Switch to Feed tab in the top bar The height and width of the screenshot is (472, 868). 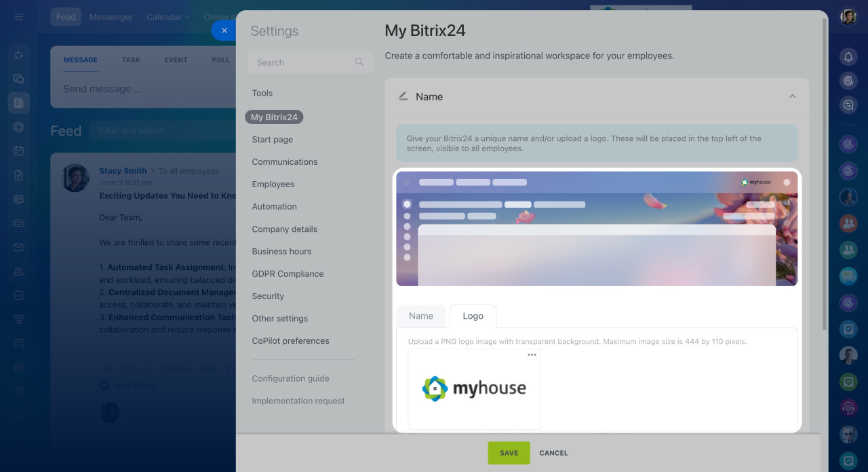(x=66, y=17)
